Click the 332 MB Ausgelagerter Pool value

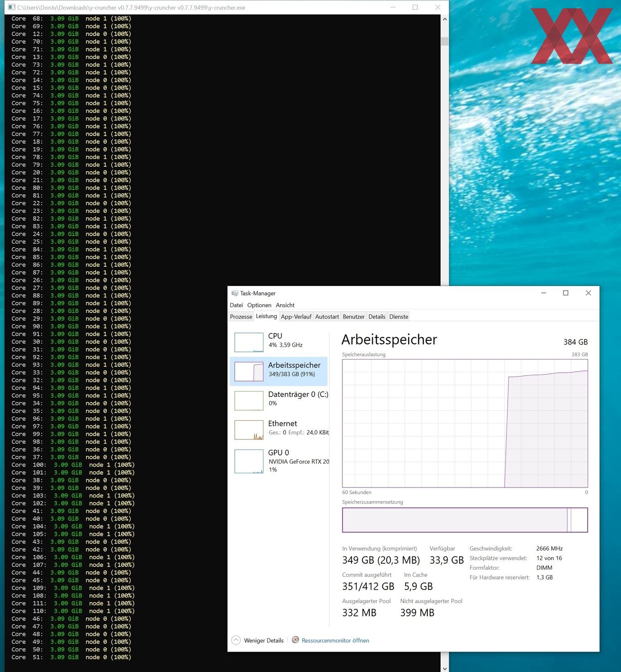coord(359,613)
